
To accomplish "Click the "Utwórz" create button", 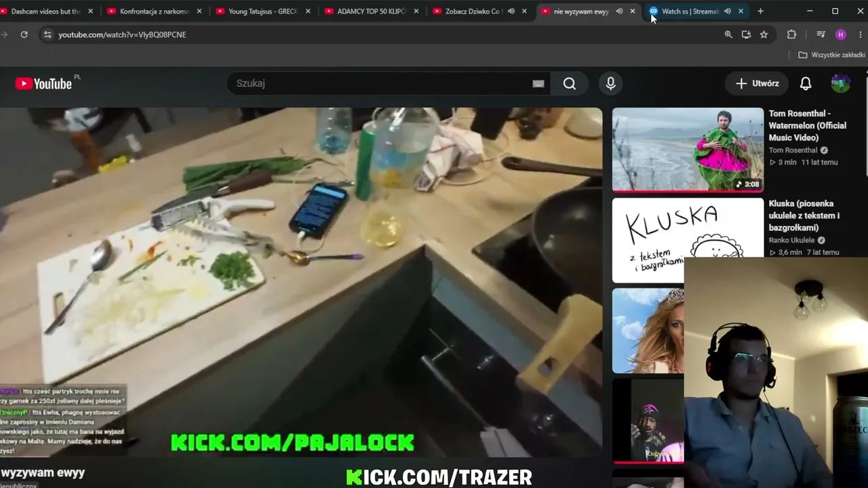I will 757,83.
